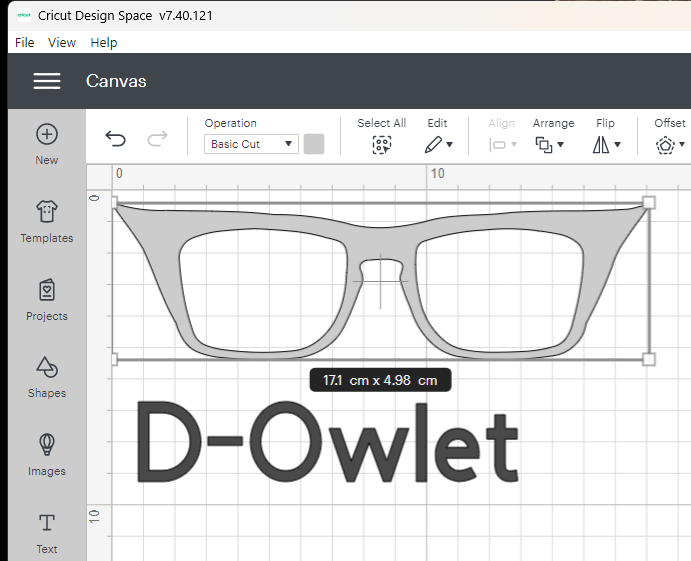Expand the Operation Basic Cut dropdown

click(251, 144)
